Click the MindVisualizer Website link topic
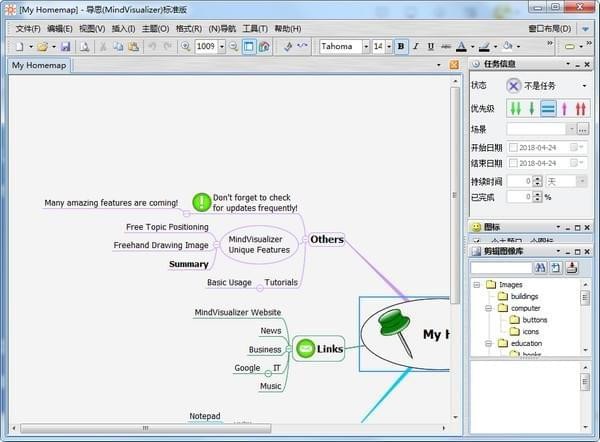 coord(237,313)
